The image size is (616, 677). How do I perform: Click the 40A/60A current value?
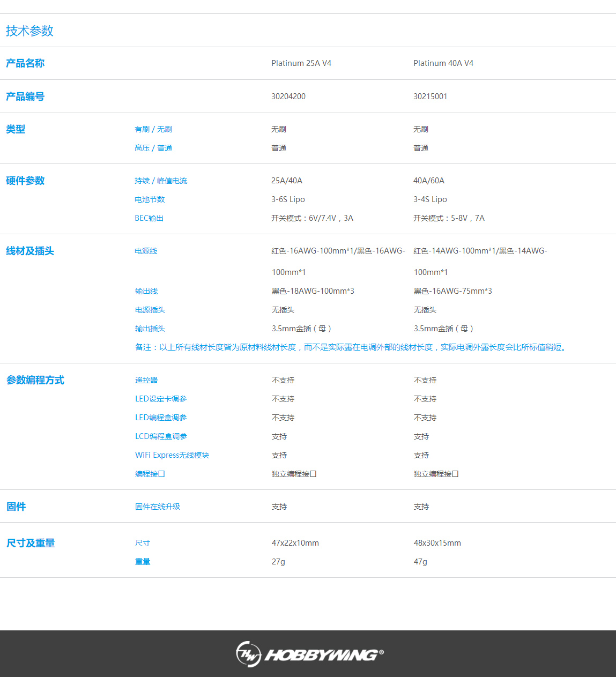pos(429,181)
